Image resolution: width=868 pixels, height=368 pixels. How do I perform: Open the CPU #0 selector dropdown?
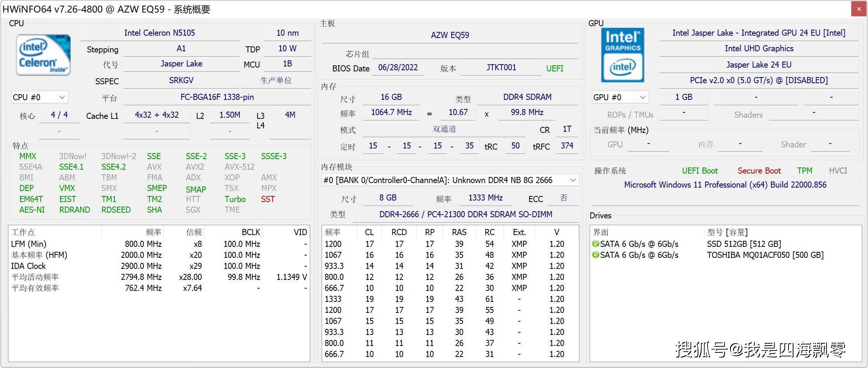40,97
